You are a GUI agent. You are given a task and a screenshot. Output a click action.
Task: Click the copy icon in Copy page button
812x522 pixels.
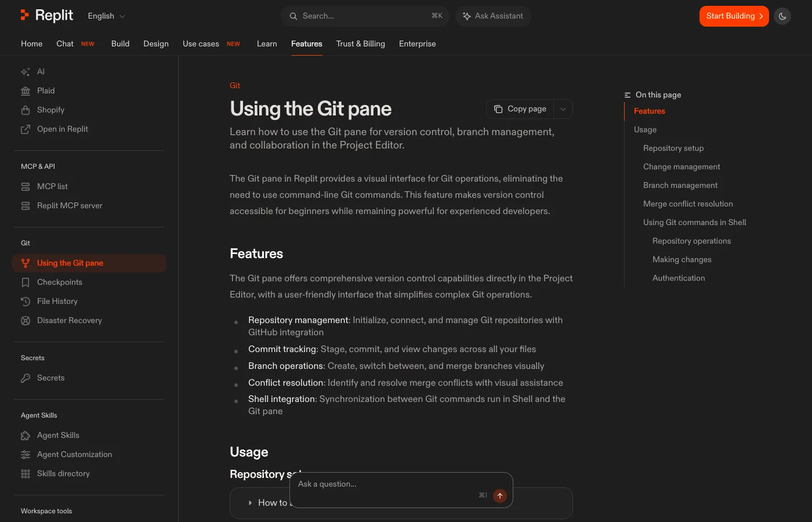(x=498, y=109)
